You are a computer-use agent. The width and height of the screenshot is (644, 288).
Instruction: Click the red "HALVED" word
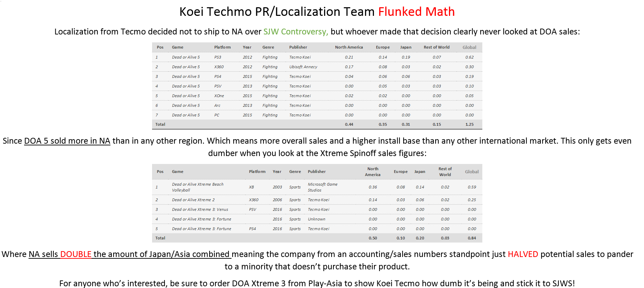point(523,254)
